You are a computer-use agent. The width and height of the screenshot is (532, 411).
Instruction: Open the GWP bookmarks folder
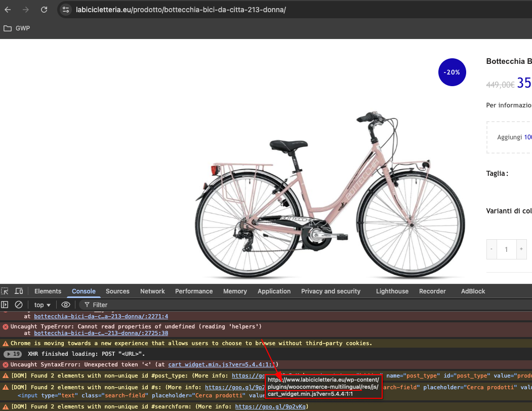(17, 28)
